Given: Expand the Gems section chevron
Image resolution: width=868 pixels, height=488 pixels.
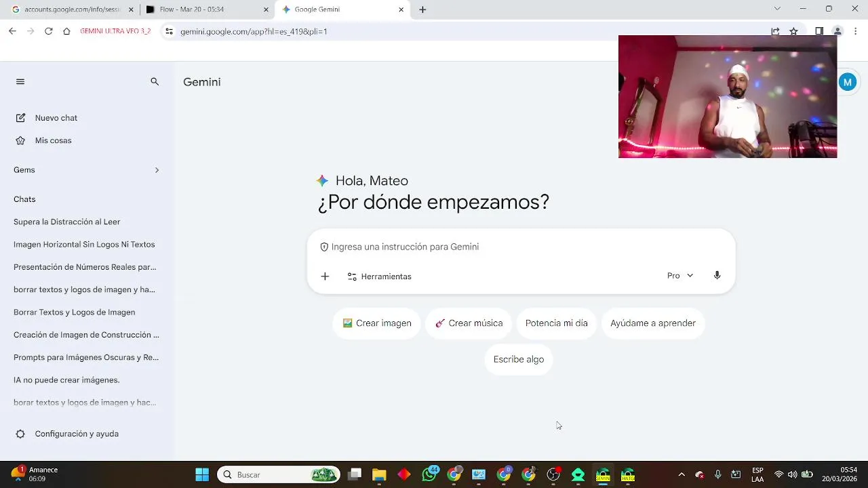Looking at the screenshot, I should pos(157,170).
